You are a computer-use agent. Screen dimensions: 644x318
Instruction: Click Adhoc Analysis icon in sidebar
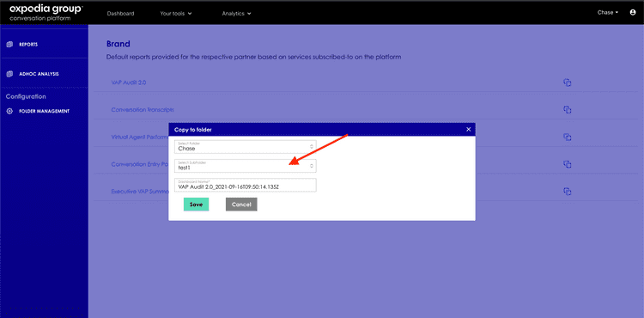pos(9,74)
